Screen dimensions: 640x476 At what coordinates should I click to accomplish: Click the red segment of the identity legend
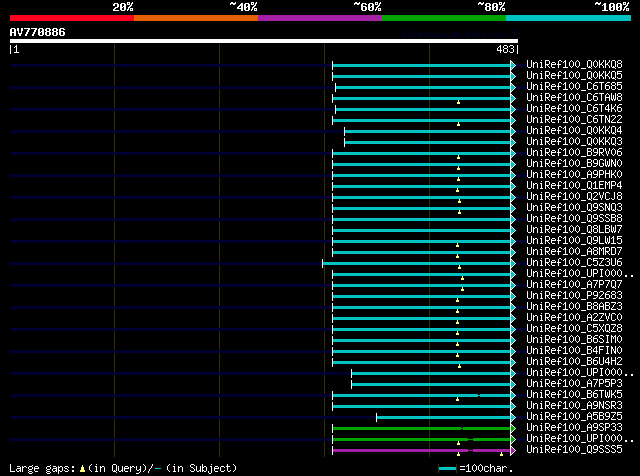tap(72, 18)
